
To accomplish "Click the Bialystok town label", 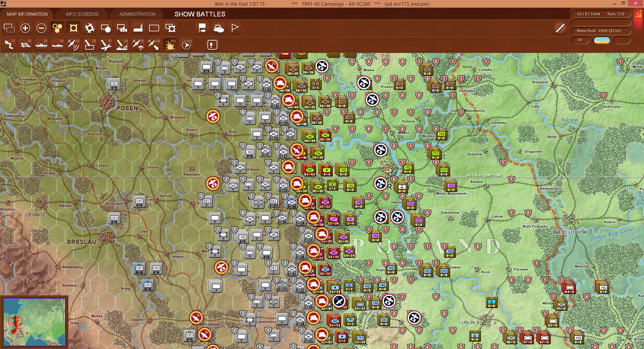I will tap(540, 82).
